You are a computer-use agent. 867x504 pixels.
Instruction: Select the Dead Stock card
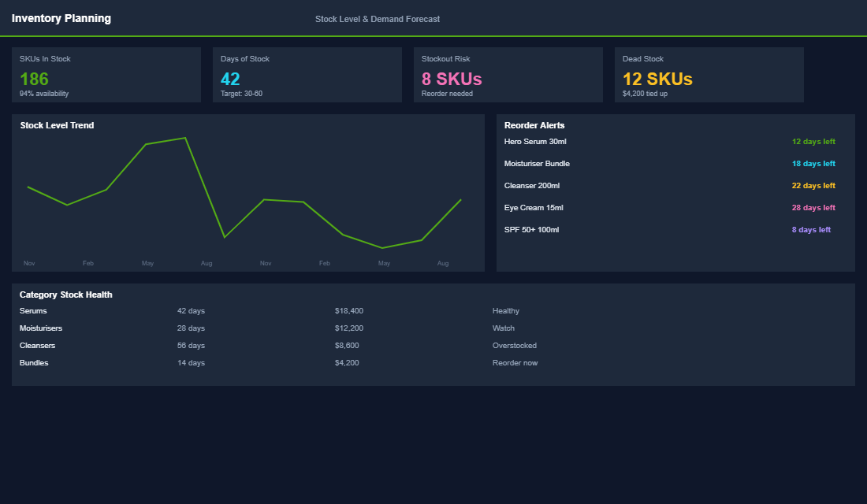[709, 75]
